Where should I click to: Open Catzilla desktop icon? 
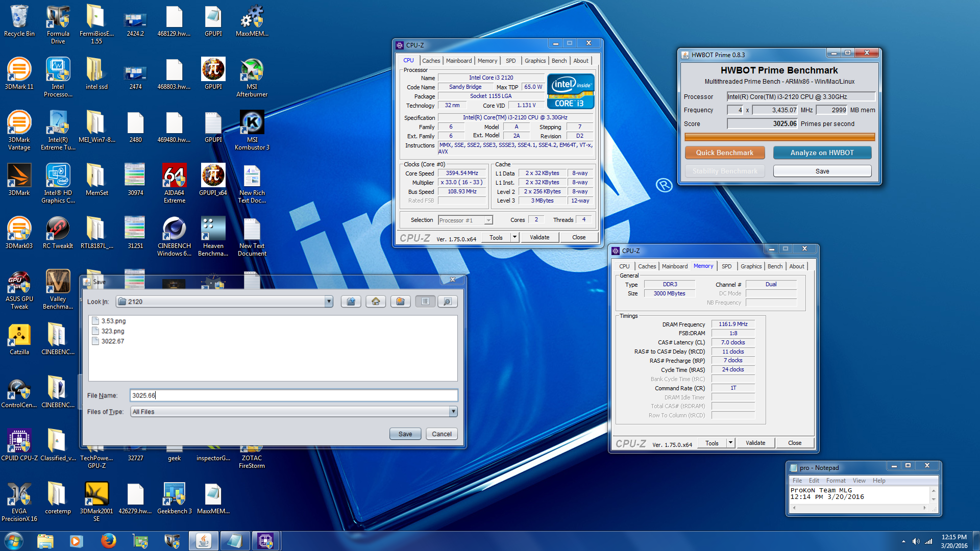coord(19,340)
